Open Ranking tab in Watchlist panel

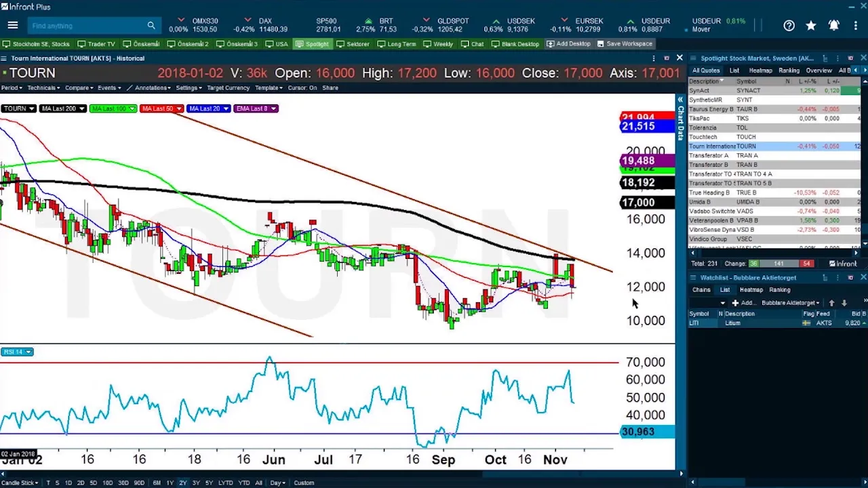(779, 290)
